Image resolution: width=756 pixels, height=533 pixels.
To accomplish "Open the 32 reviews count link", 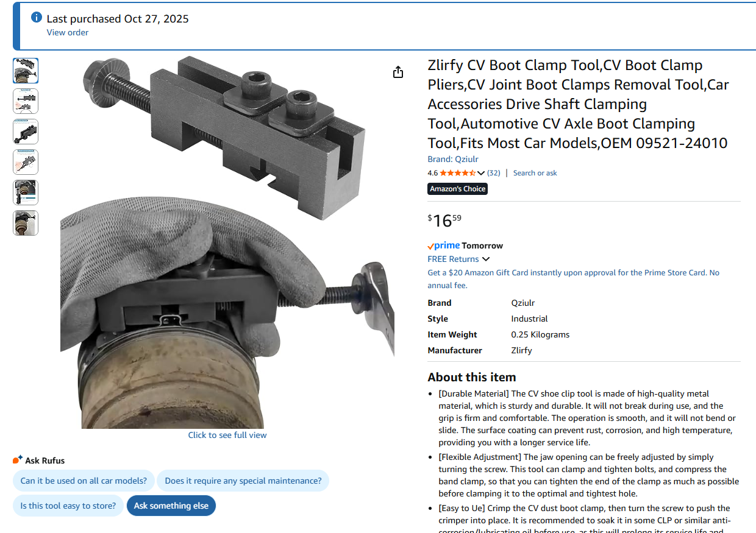I will pos(494,173).
